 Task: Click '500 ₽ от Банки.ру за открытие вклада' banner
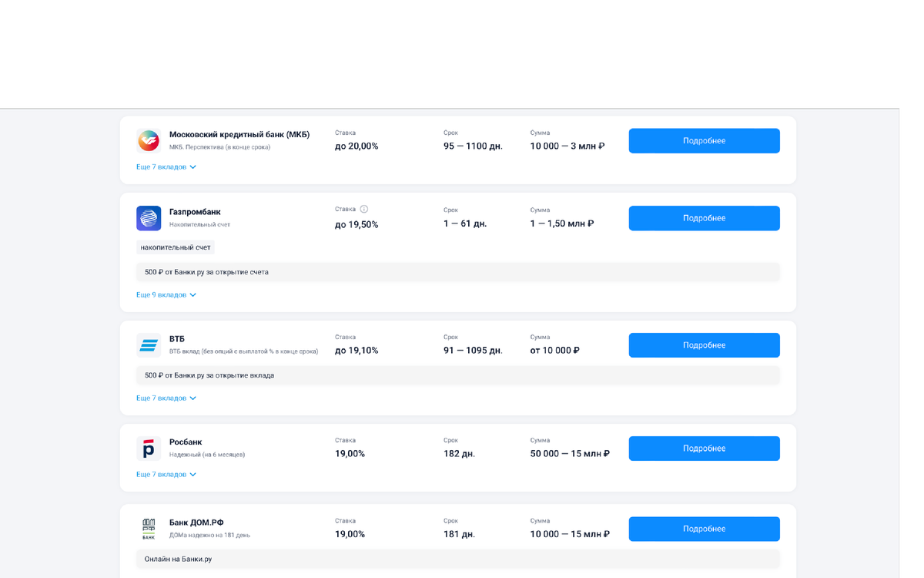458,375
